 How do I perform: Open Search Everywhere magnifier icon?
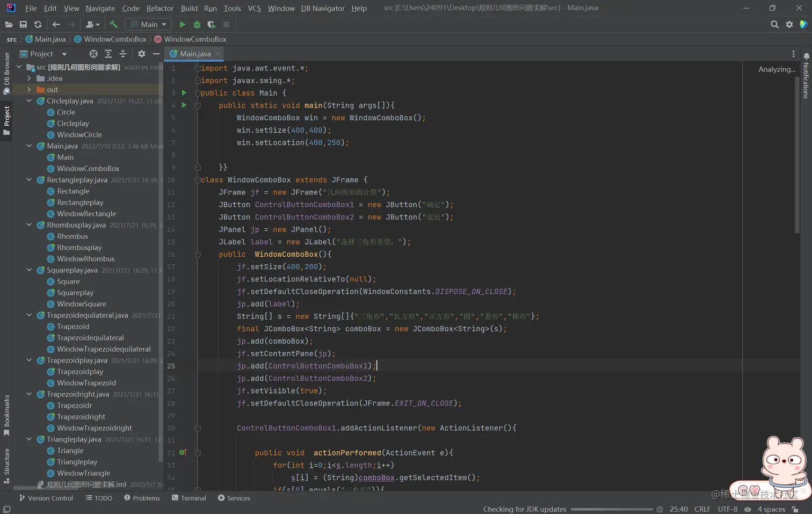point(774,24)
